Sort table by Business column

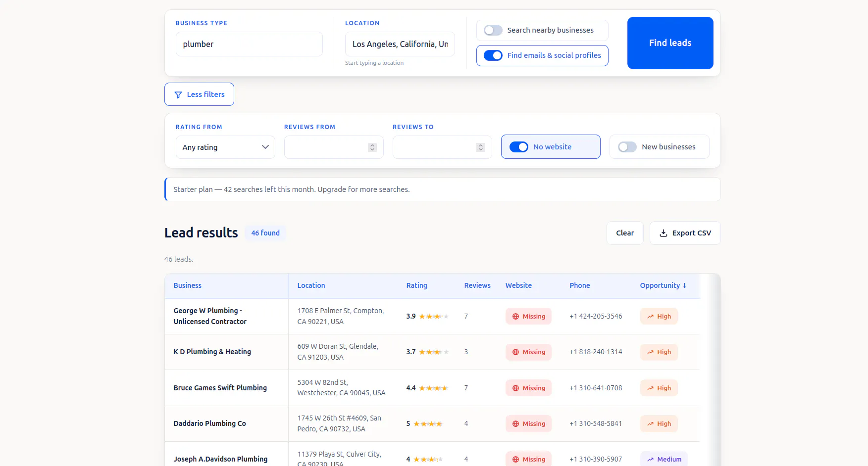tap(188, 285)
